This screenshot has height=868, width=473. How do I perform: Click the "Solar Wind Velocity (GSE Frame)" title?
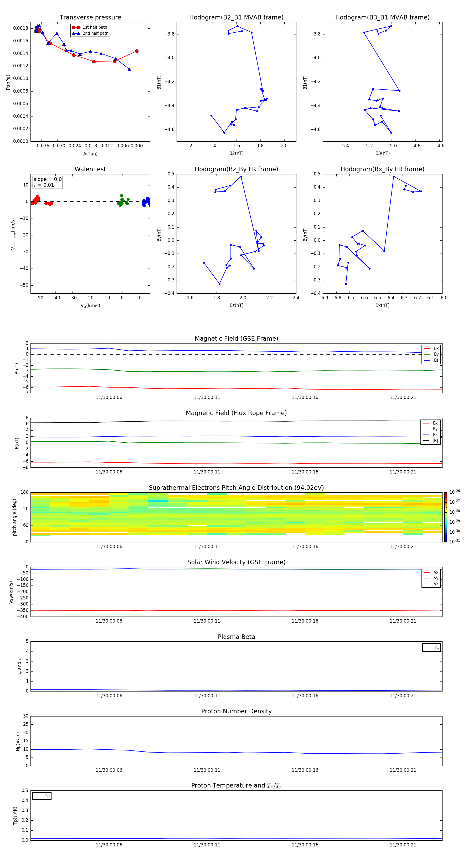tap(236, 562)
